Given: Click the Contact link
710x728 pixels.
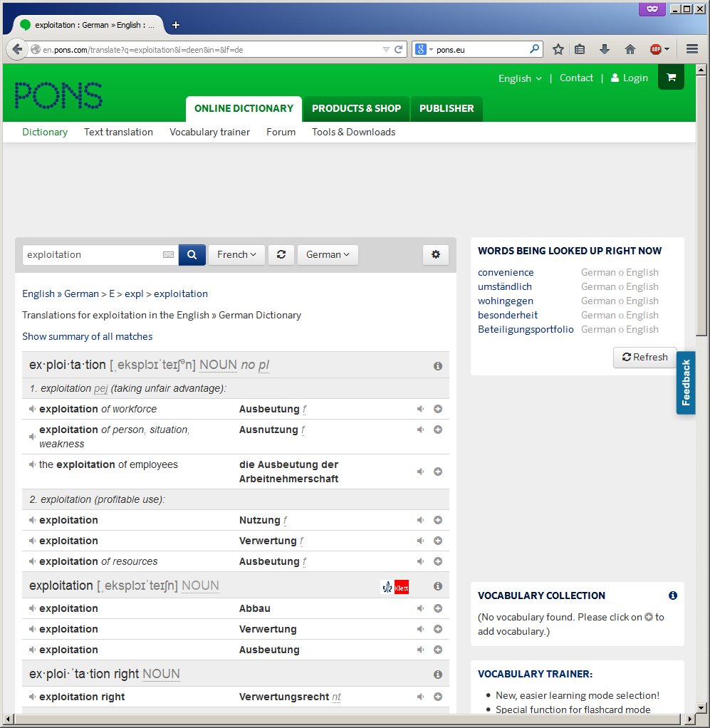Looking at the screenshot, I should [576, 78].
